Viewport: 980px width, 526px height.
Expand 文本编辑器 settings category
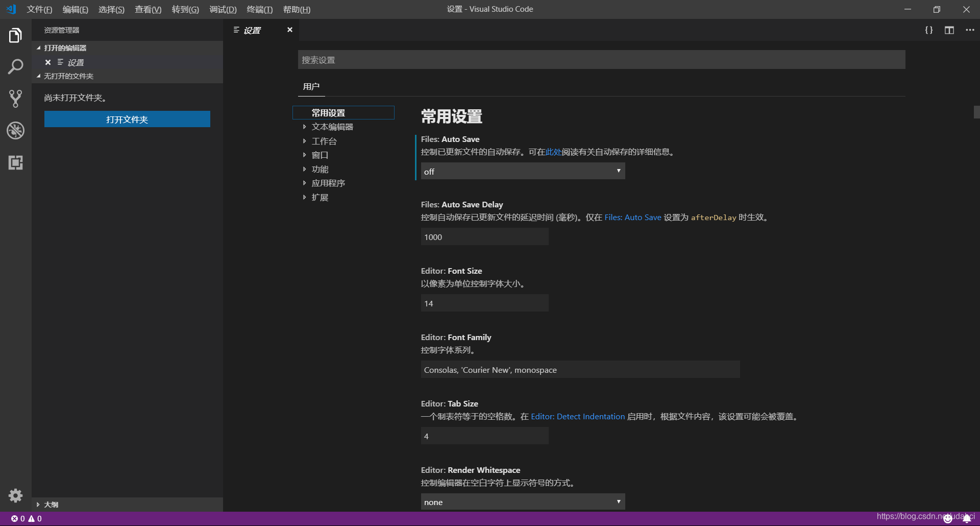coord(344,127)
